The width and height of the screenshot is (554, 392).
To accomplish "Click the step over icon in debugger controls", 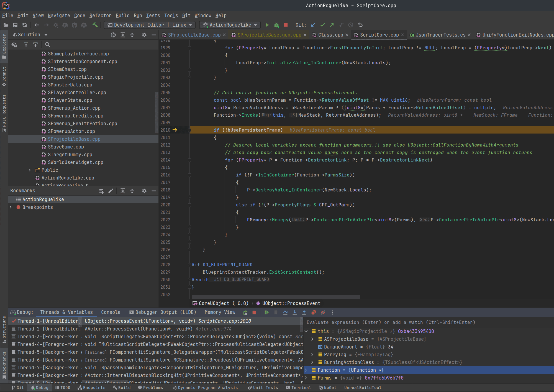I will point(286,313).
